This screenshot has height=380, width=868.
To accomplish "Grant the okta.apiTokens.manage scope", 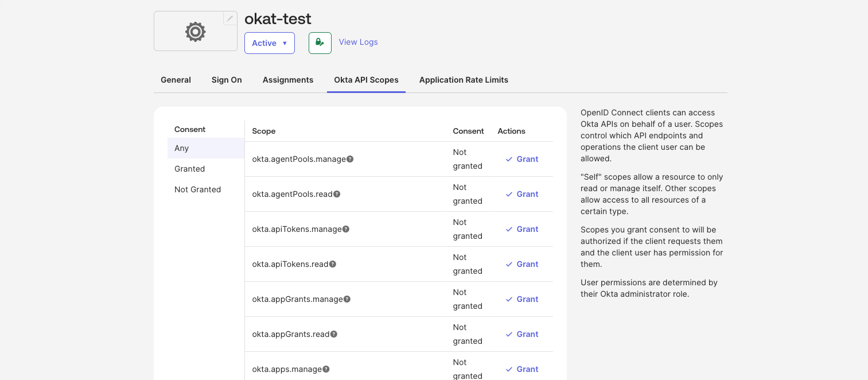I will pos(522,229).
